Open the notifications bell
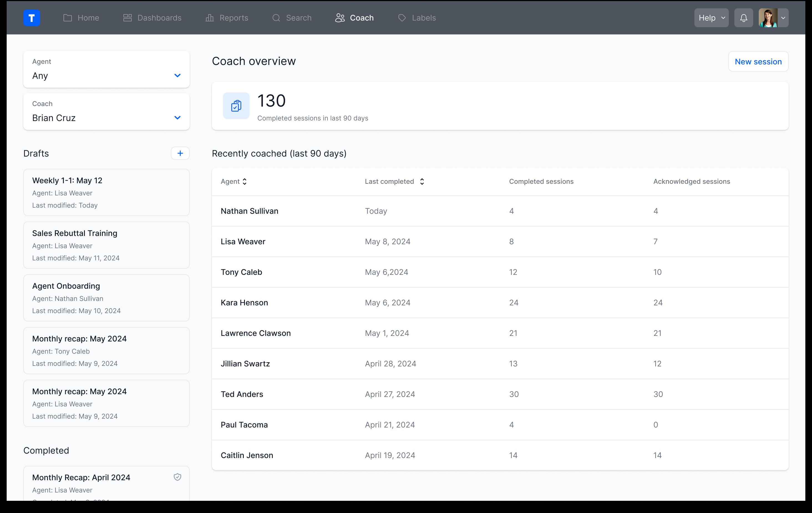This screenshot has width=812, height=513. (x=744, y=18)
